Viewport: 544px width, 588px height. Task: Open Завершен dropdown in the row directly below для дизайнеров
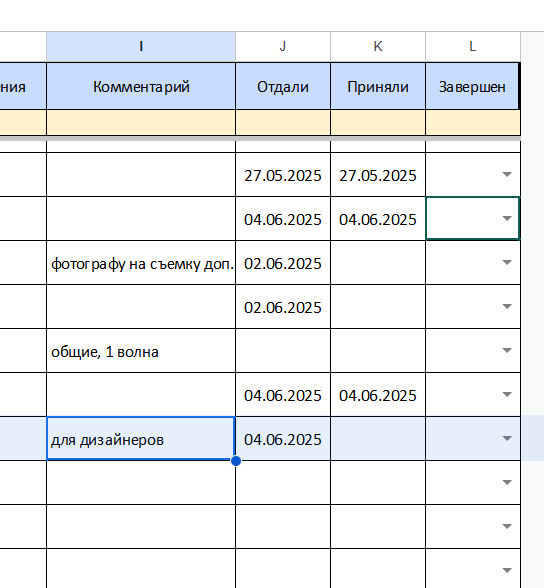[507, 482]
